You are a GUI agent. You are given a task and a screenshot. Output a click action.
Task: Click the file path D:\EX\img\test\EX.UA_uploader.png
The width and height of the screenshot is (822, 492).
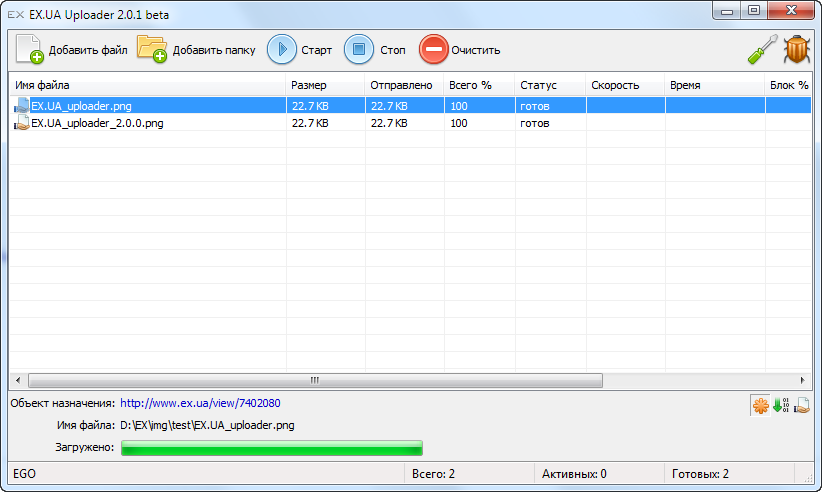pyautogui.click(x=207, y=425)
